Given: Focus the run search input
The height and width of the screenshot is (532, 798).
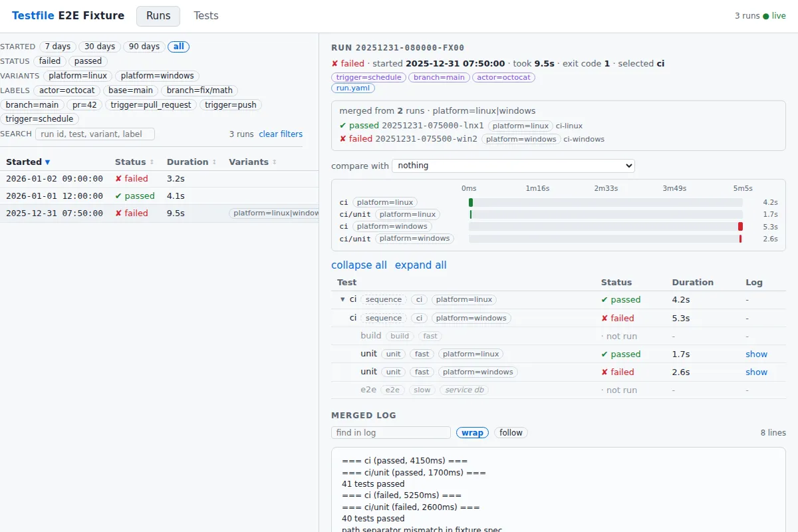Looking at the screenshot, I should point(94,134).
